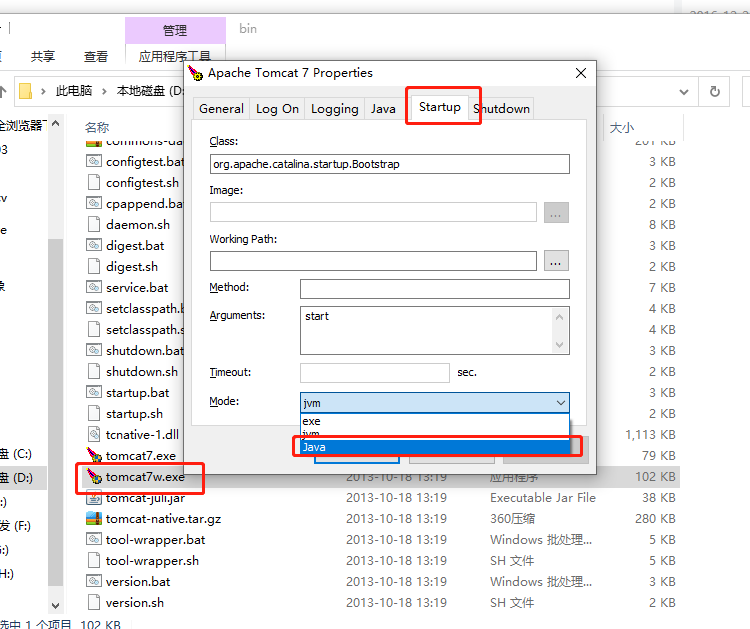Browse for the Working Path

[555, 261]
